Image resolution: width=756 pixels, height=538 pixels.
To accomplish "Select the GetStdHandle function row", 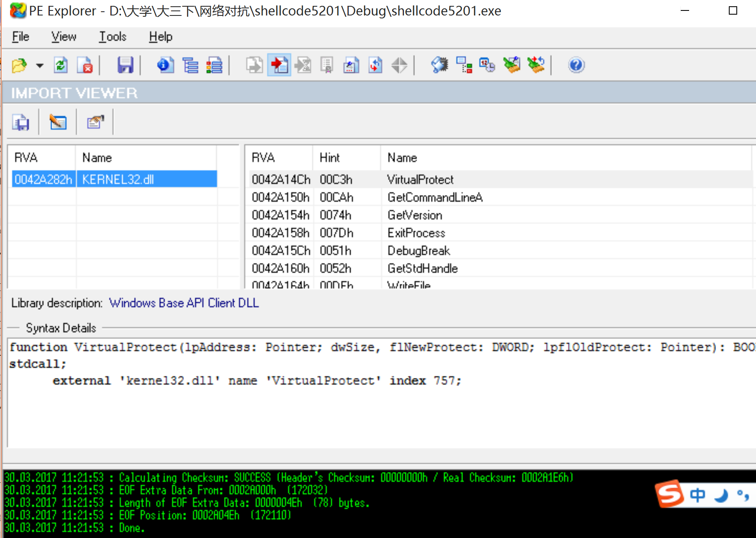I will (501, 268).
